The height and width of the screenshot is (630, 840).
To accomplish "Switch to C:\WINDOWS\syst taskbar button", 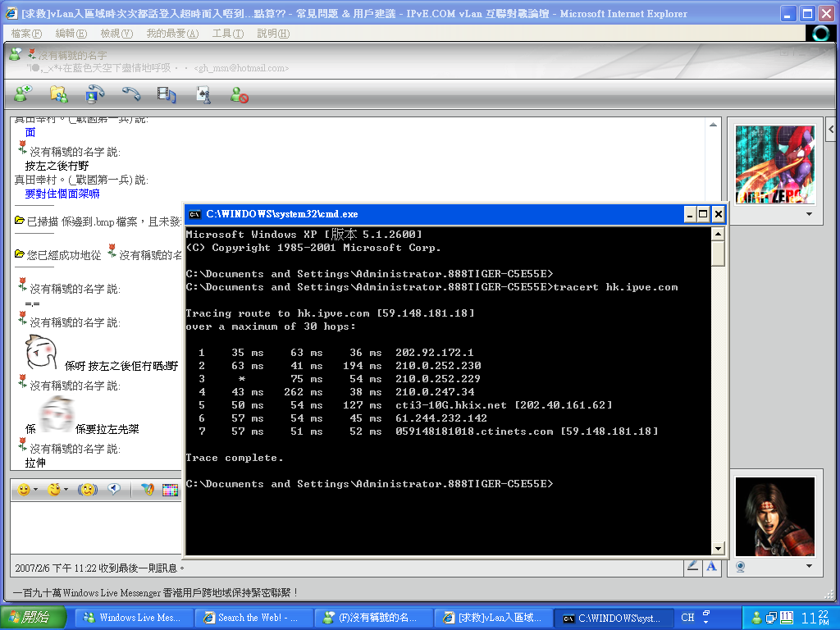I will 612,619.
